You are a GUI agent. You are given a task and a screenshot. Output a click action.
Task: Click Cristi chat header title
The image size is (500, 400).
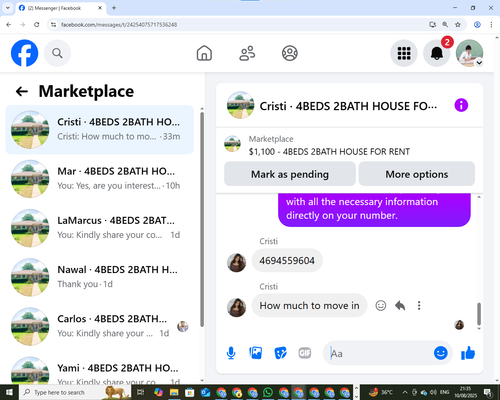348,106
